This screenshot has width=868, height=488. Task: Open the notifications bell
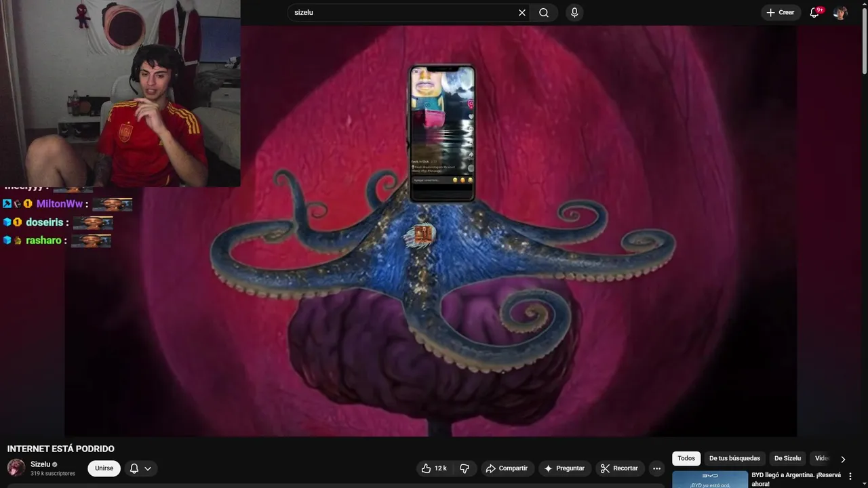(x=814, y=12)
